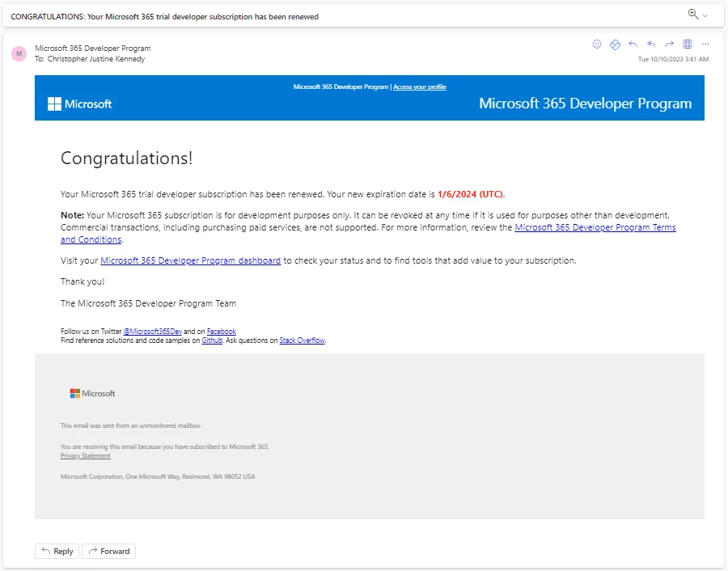Click banner title 'Microsoft 365 Developer Program' on right
Image resolution: width=728 pixels, height=571 pixels.
[586, 104]
